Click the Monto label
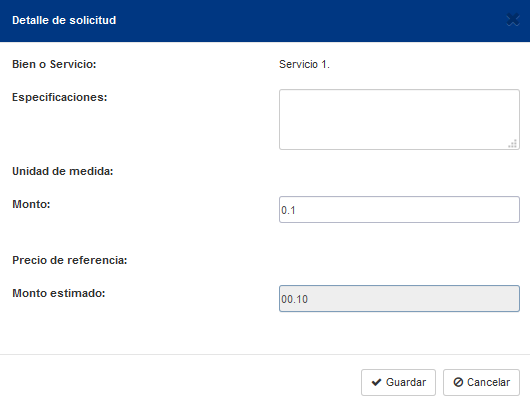This screenshot has width=530, height=407. (31, 204)
